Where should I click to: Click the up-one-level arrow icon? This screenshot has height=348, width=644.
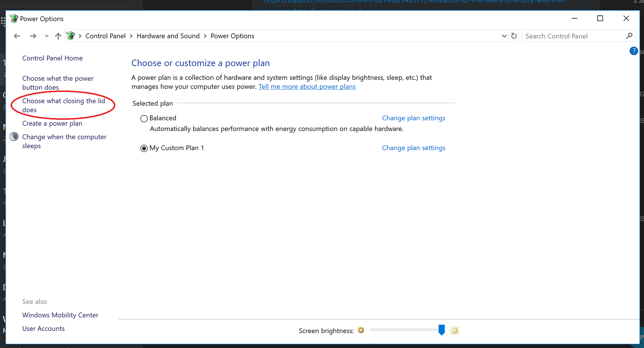click(x=58, y=36)
